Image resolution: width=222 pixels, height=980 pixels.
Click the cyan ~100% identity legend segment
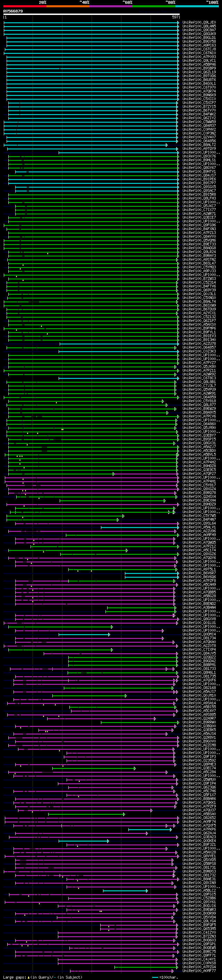pos(197,6)
